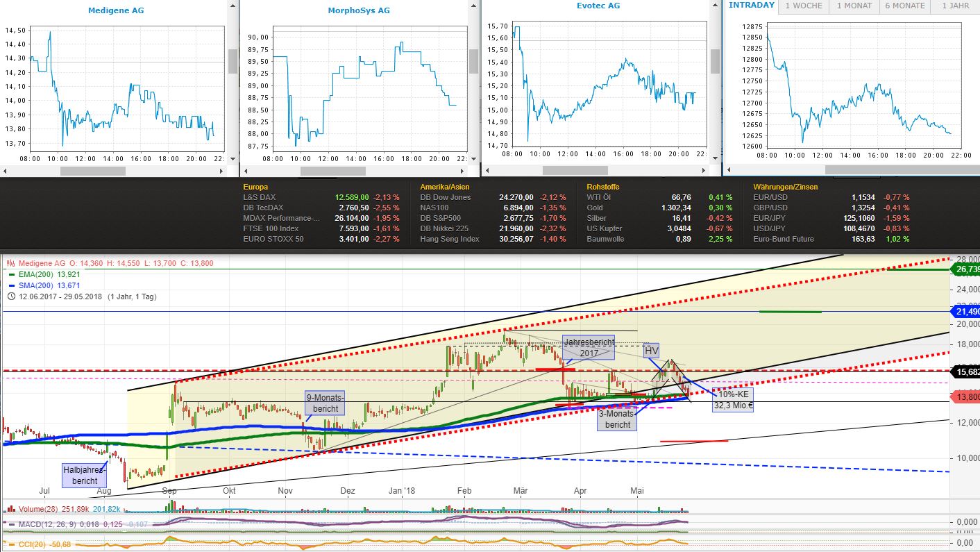Click the scrollbar thumb under the MorphoSys chart

pyautogui.click(x=333, y=169)
